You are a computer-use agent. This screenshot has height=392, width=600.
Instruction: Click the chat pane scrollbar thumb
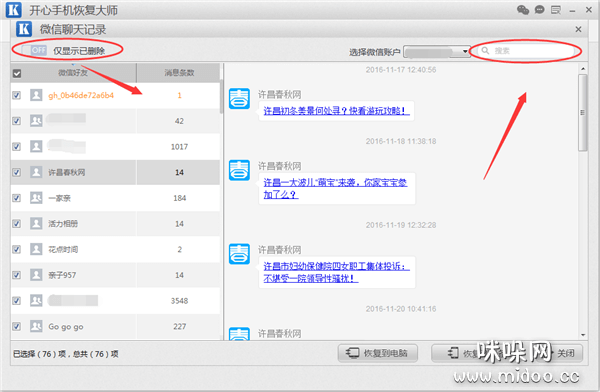click(583, 113)
